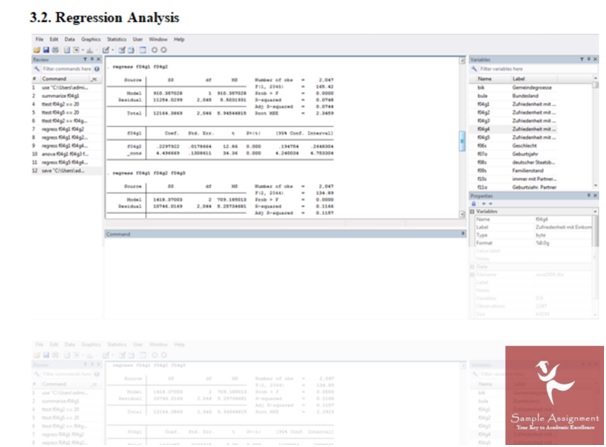Click the next variable arrow in Properties
Viewport: 606px width, 447px height.
[490, 204]
